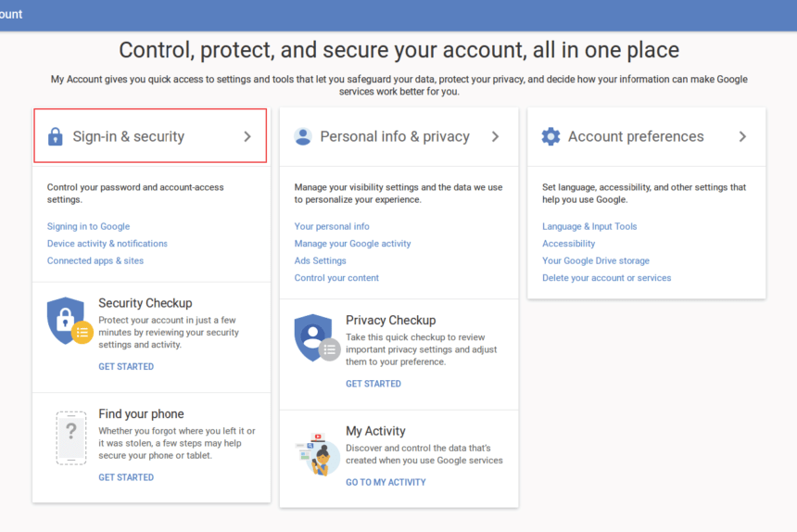Click the Find your phone icon
This screenshot has height=532, width=797.
(70, 437)
